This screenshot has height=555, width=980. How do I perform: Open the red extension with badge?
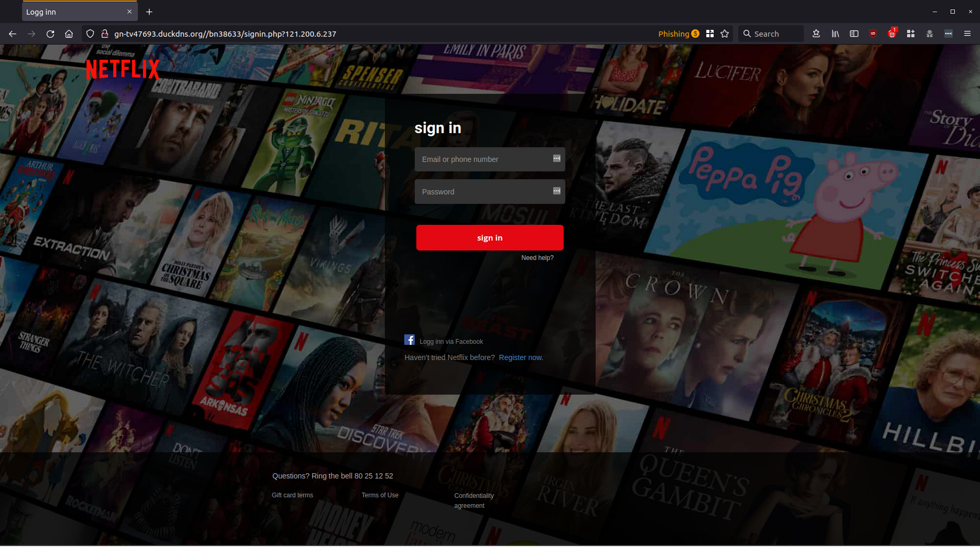pyautogui.click(x=892, y=34)
